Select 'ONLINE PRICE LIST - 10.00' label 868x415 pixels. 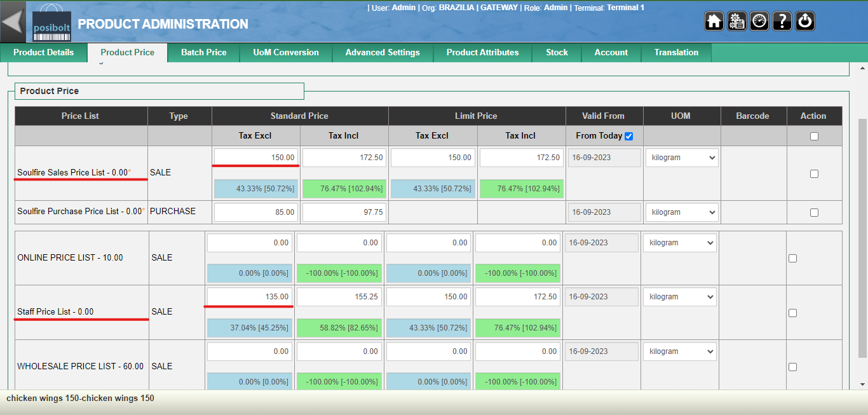click(x=70, y=258)
